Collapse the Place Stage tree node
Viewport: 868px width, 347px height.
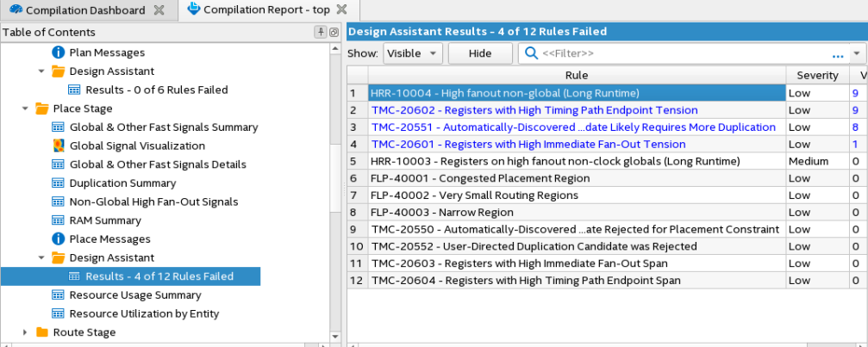pyautogui.click(x=25, y=109)
